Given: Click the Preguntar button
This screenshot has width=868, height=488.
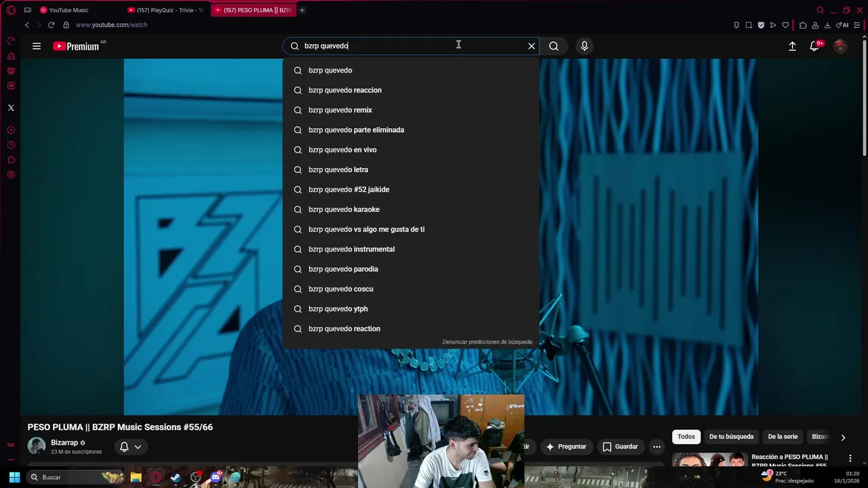Looking at the screenshot, I should click(566, 447).
